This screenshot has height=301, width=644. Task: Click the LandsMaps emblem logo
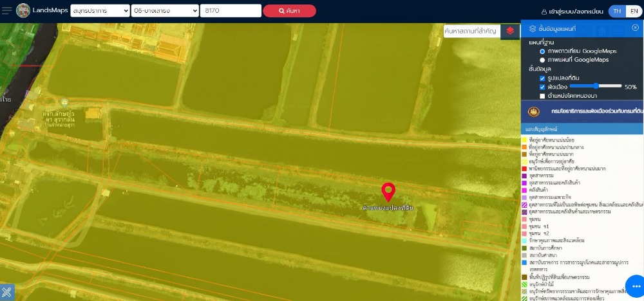click(x=23, y=11)
